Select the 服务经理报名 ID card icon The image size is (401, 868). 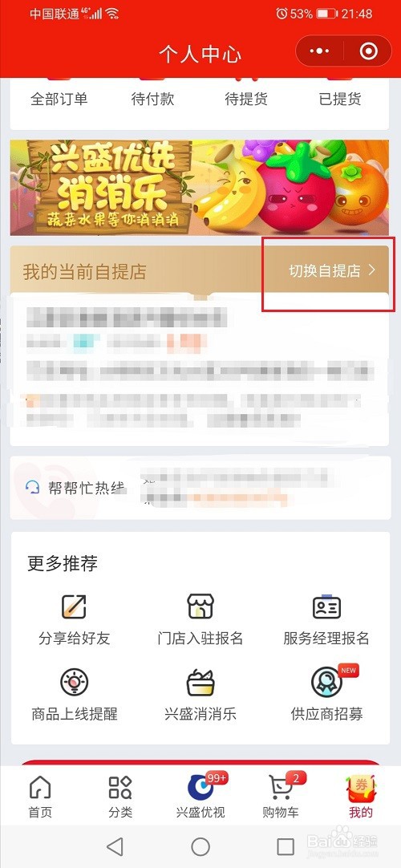coord(326,607)
